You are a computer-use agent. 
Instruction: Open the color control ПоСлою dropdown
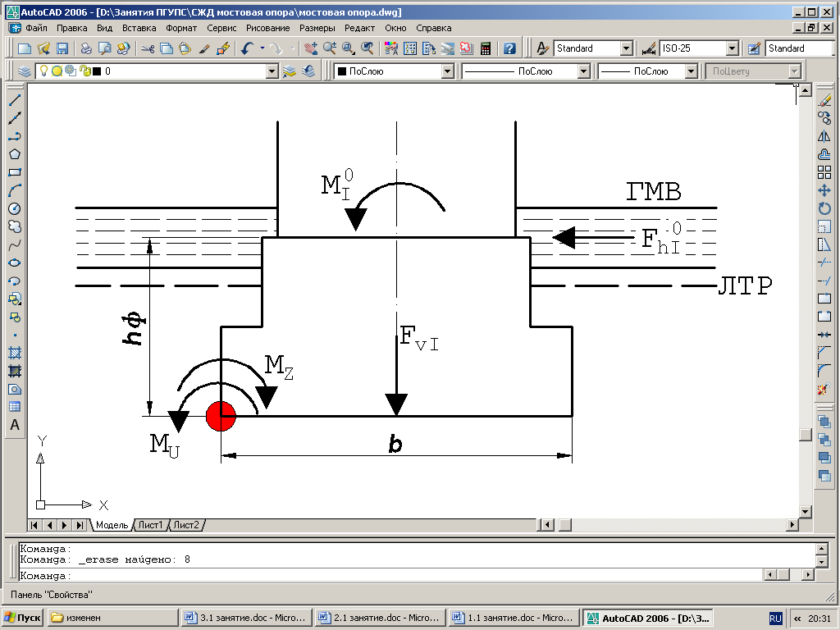tap(448, 71)
